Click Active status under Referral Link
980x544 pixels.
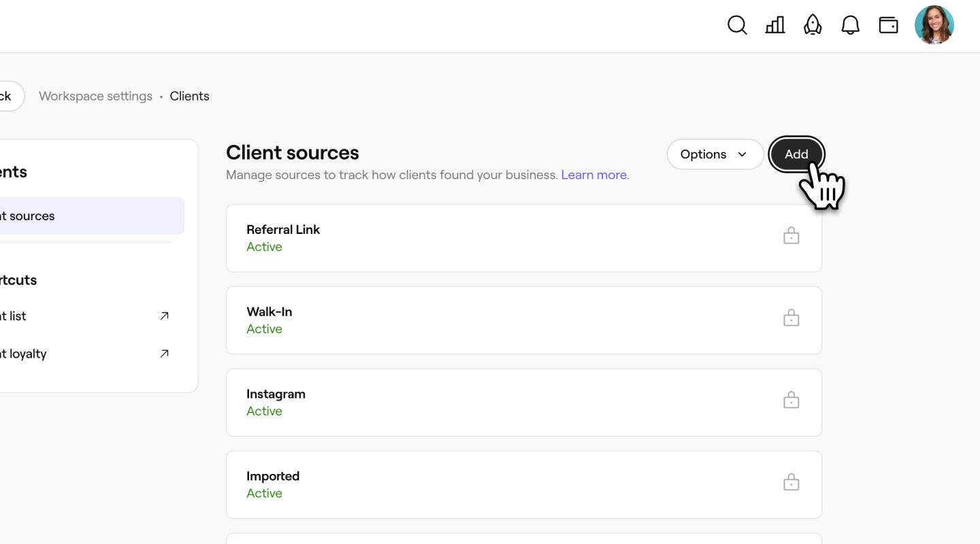[264, 247]
